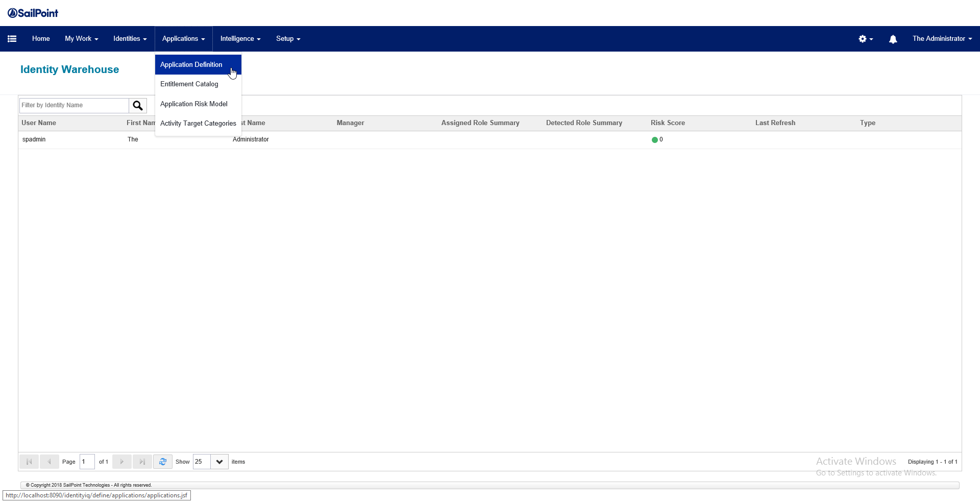The image size is (980, 503).
Task: Refresh the identity table
Action: (x=163, y=461)
